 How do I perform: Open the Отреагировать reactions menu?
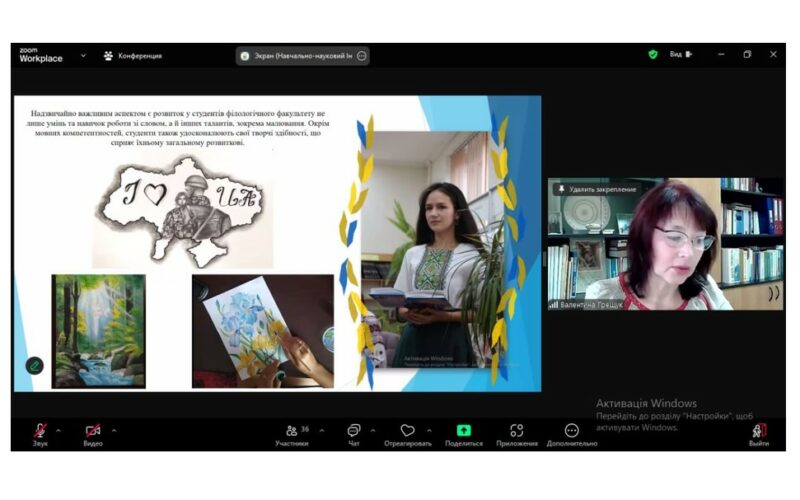[407, 432]
